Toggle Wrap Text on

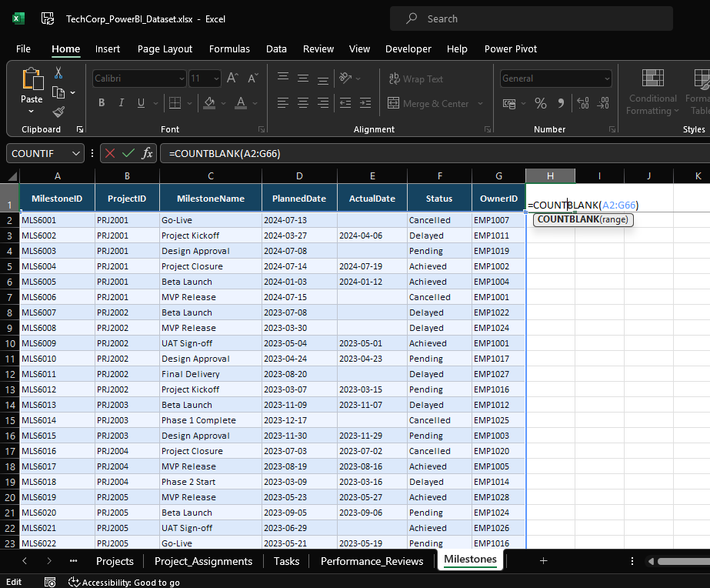click(415, 79)
